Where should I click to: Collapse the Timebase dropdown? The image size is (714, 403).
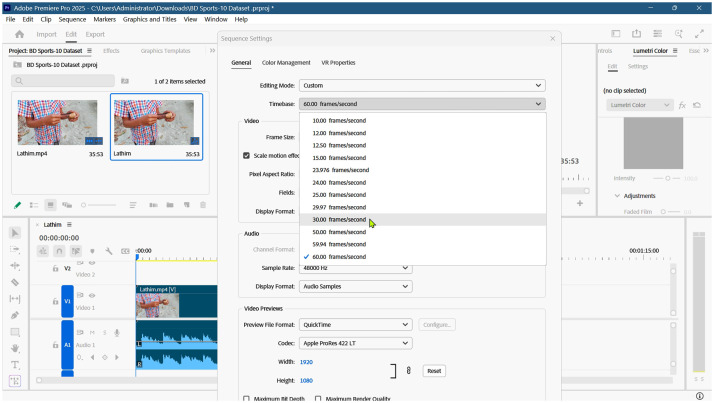[422, 104]
